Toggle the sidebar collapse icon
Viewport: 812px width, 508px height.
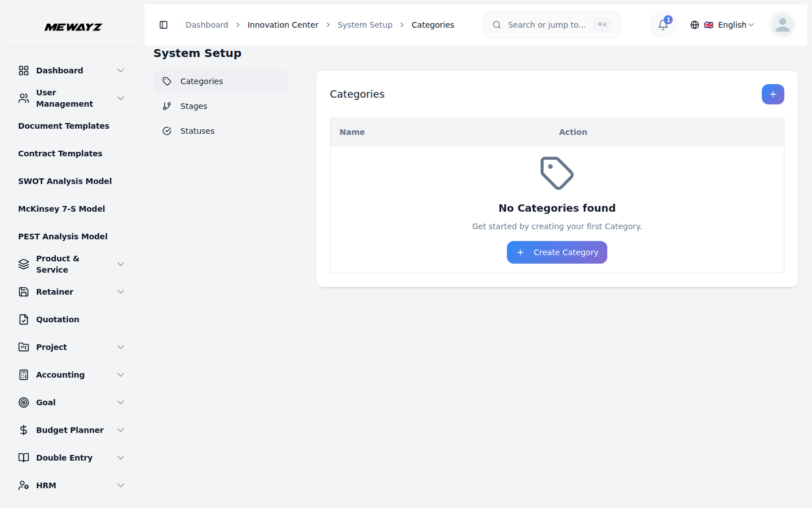tap(164, 25)
